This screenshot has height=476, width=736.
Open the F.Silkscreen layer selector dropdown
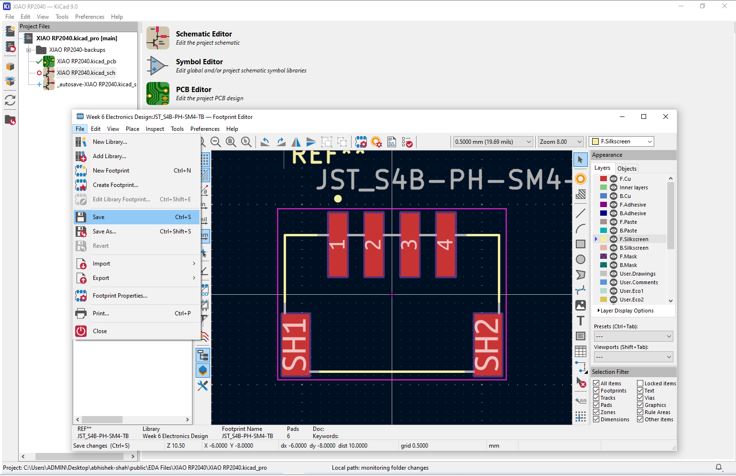click(621, 141)
